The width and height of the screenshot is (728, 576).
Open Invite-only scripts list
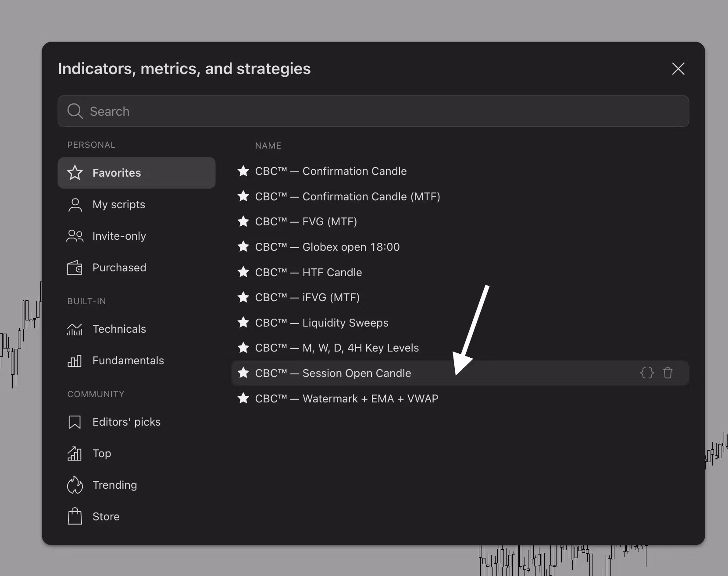[119, 236]
